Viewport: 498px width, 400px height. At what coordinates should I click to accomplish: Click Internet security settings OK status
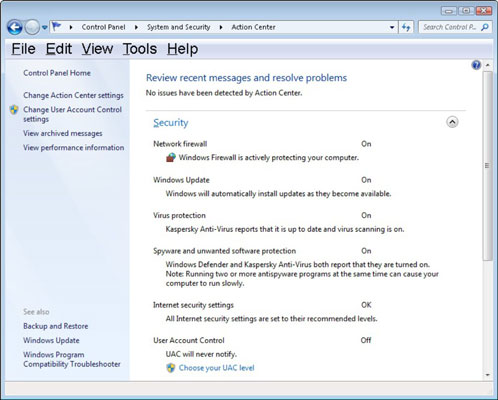[x=366, y=305]
